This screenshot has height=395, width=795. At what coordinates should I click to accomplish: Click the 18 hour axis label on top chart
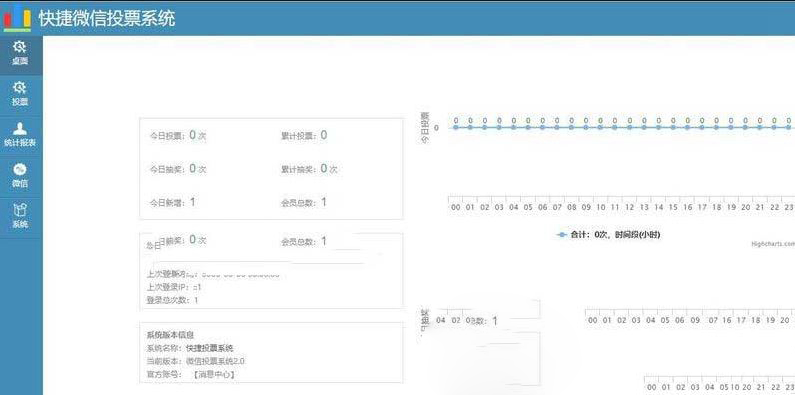[x=716, y=207]
